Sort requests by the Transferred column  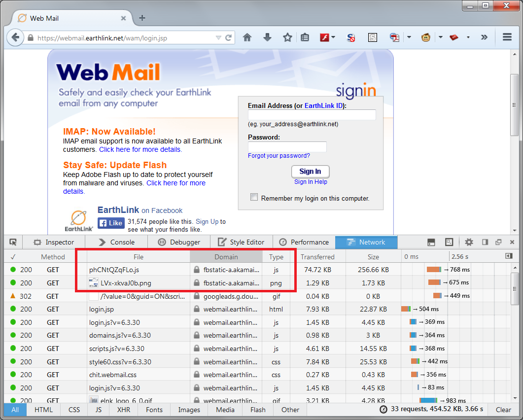pos(317,256)
